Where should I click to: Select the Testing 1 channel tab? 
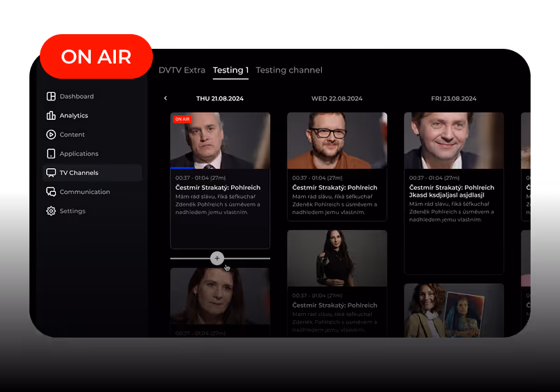click(x=230, y=70)
